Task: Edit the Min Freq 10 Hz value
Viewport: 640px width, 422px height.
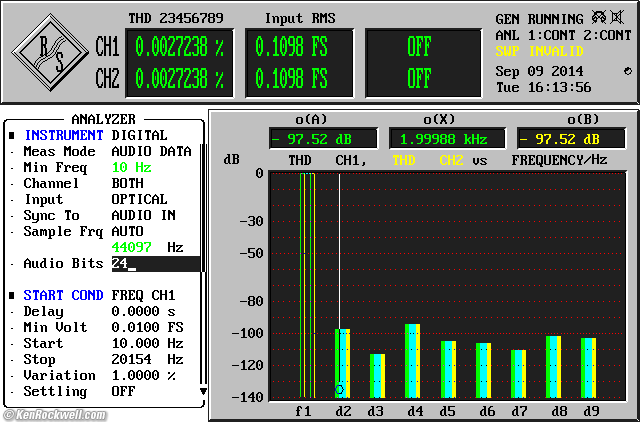Action: [131, 167]
